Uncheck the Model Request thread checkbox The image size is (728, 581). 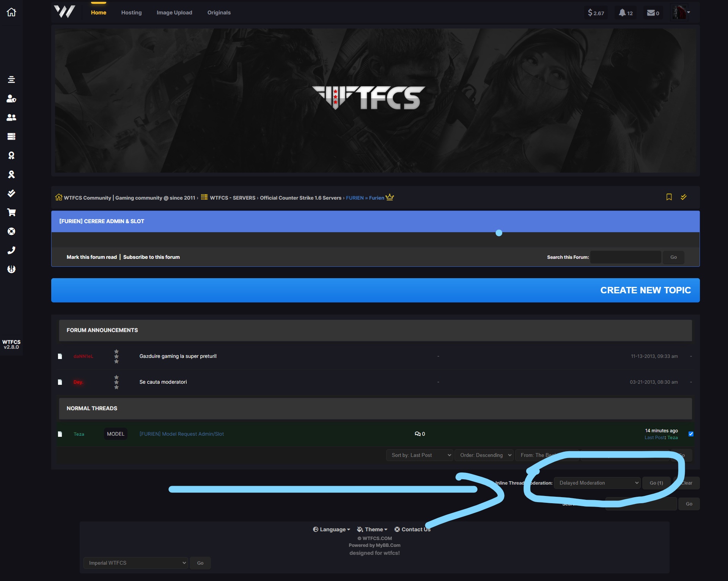[691, 434]
